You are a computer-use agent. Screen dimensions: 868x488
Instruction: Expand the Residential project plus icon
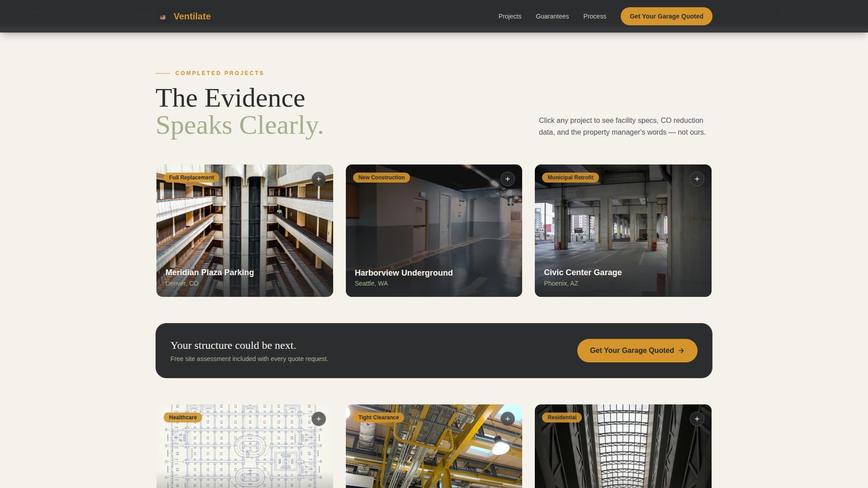(x=697, y=419)
